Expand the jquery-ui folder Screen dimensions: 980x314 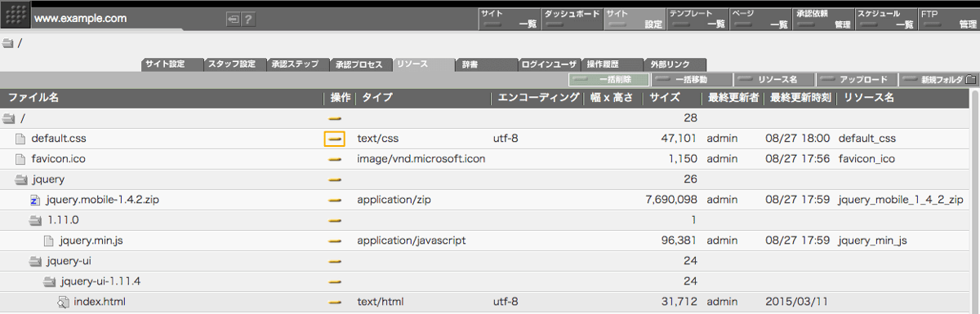[x=35, y=262]
